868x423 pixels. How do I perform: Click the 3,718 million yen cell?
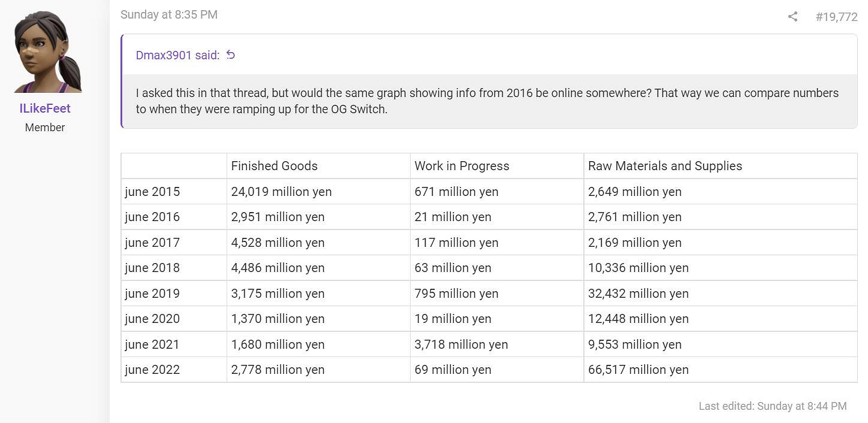click(461, 345)
